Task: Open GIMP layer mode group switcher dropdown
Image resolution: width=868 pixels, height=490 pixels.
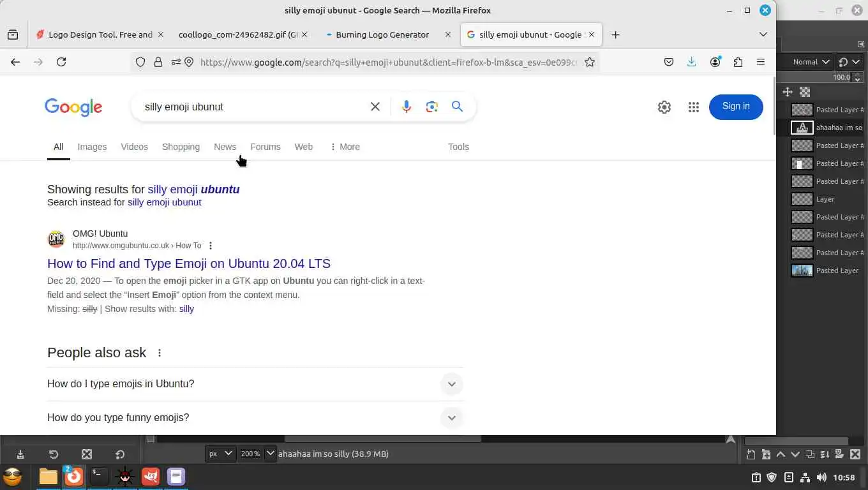Action: (848, 62)
